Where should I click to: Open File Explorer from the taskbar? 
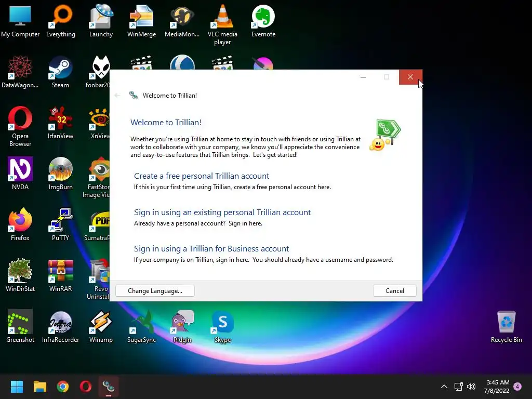(39, 387)
